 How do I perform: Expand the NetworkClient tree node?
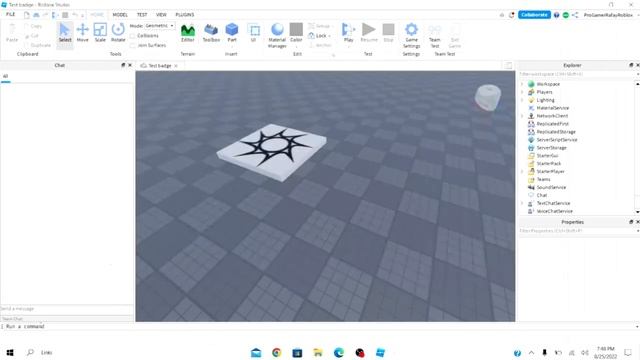click(x=522, y=116)
